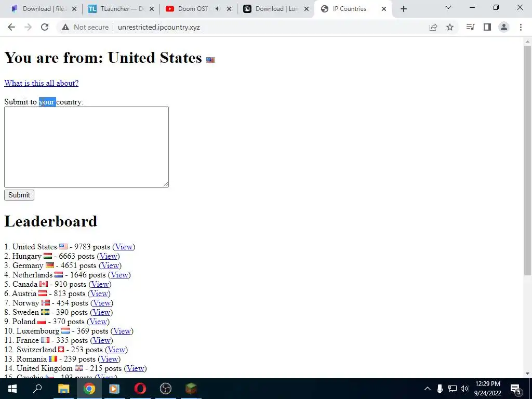Mute the Doom OST tab audio icon
Screen dimensions: 532x399
[218, 9]
